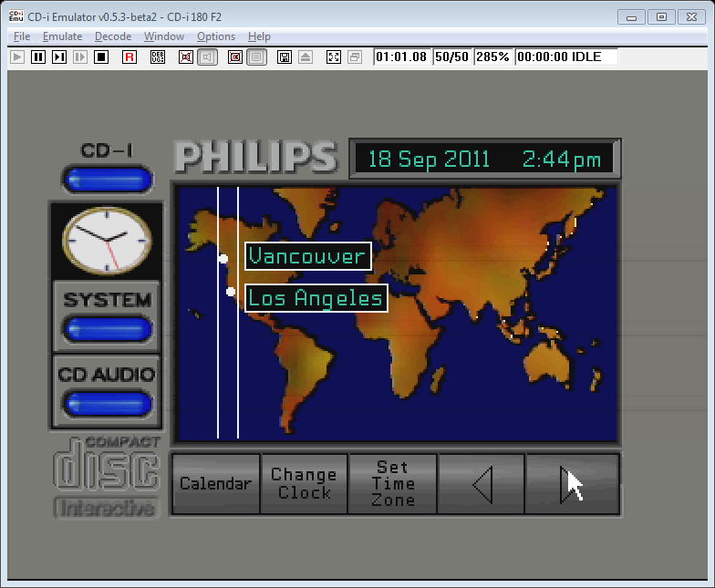Maximize the CD-i Emulator window

(x=662, y=17)
